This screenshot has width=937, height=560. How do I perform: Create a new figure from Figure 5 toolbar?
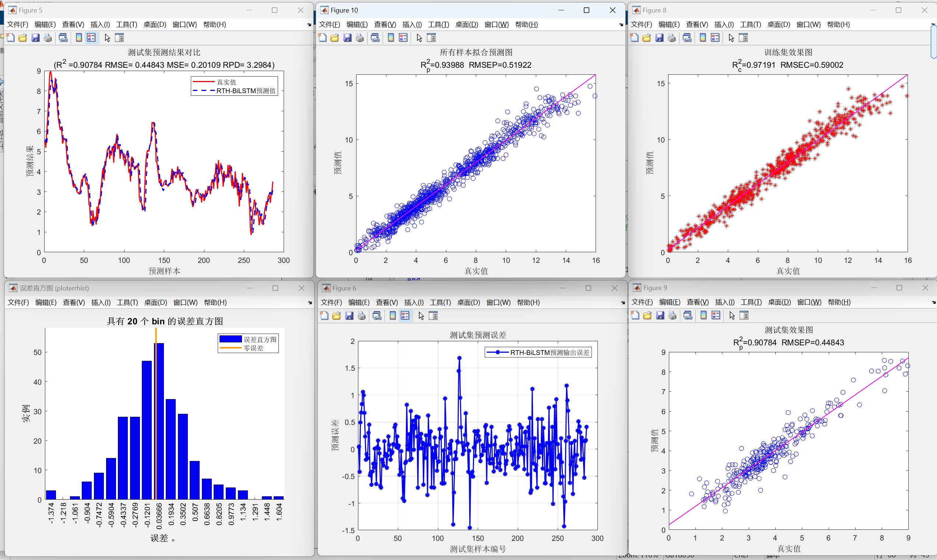[x=10, y=37]
